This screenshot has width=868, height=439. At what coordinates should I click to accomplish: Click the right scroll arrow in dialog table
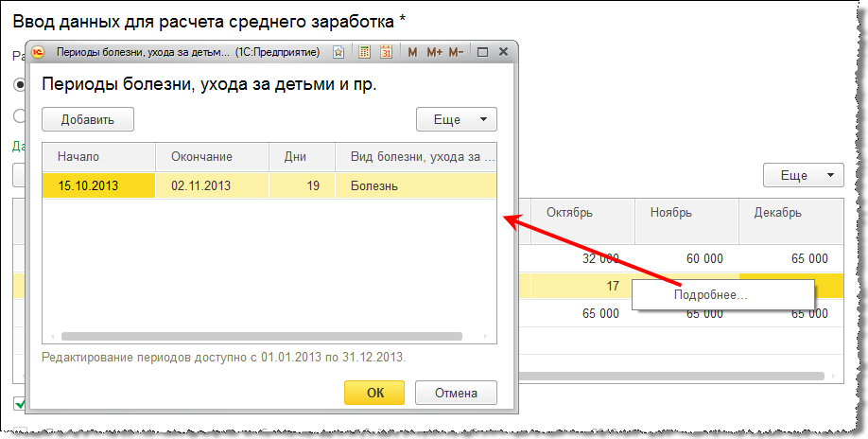pyautogui.click(x=485, y=336)
